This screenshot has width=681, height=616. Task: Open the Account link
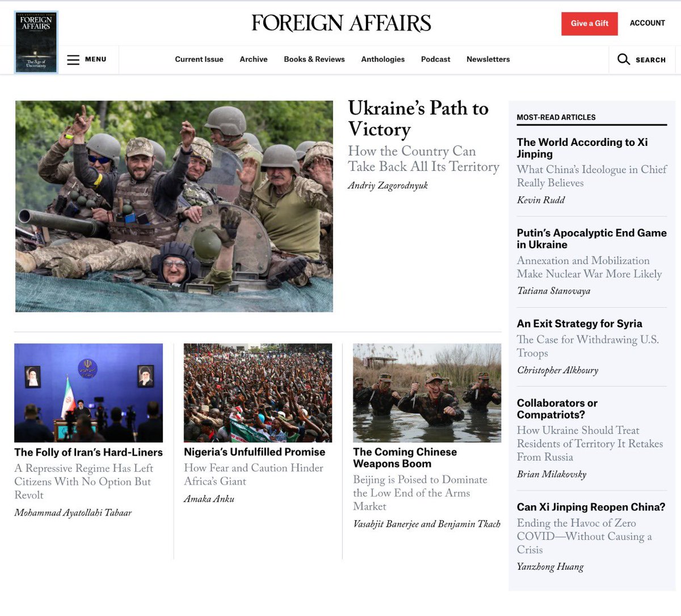coord(647,23)
